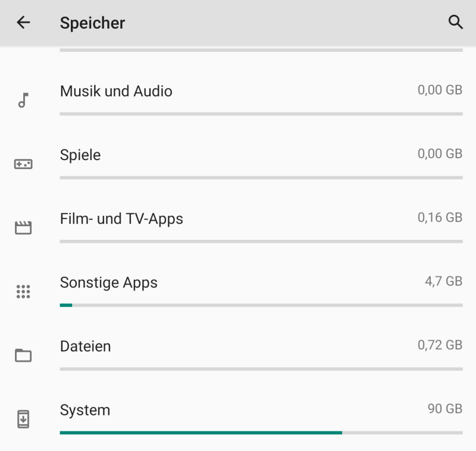Click the 0,72 GB Dateien size
The width and height of the screenshot is (476, 451).
(x=440, y=345)
